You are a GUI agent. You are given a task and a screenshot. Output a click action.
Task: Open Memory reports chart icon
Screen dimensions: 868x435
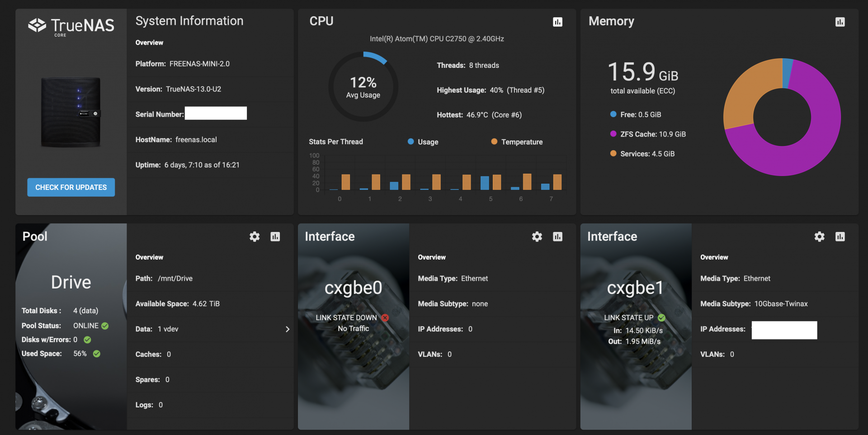click(840, 22)
